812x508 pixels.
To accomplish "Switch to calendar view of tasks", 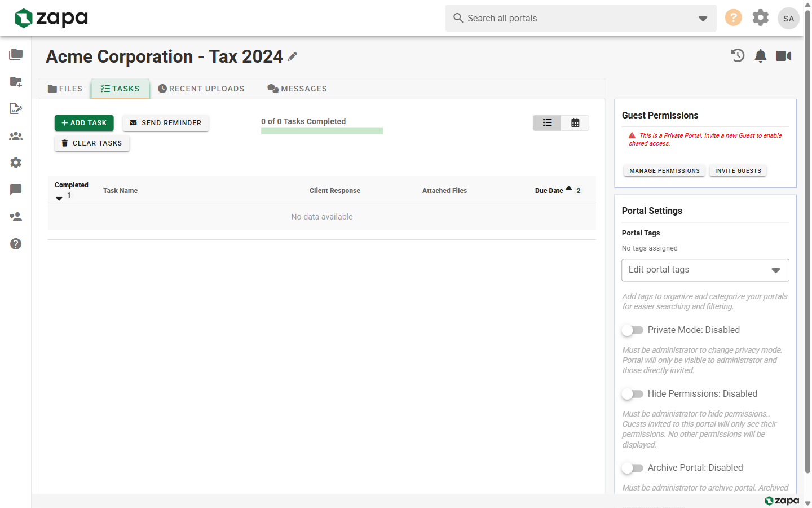I will tap(575, 122).
